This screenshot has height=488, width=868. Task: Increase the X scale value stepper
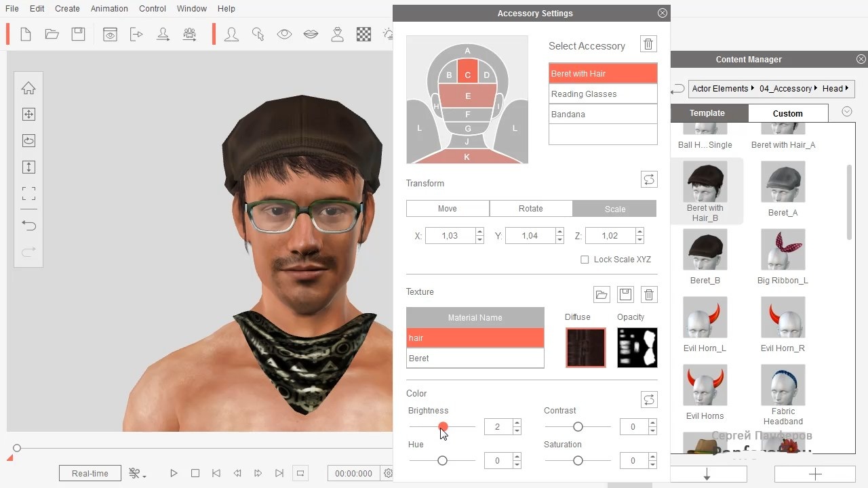(479, 232)
